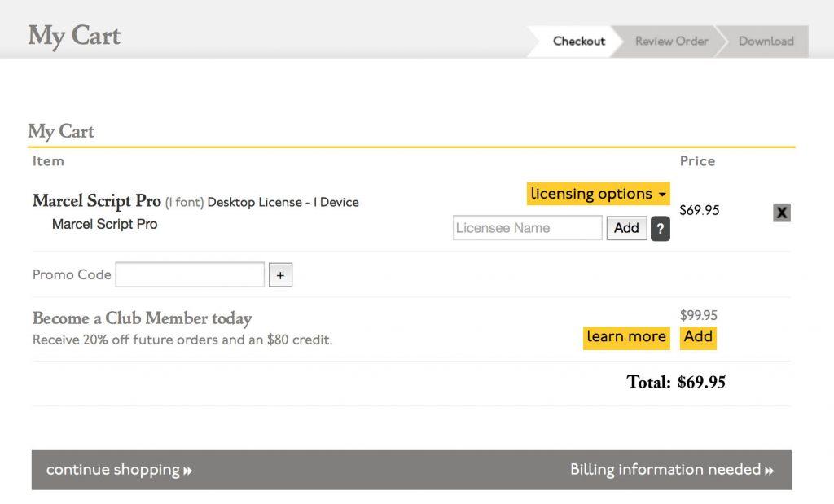Viewport: 834px width, 504px height.
Task: Click the Total $69.95 amount
Action: [701, 382]
